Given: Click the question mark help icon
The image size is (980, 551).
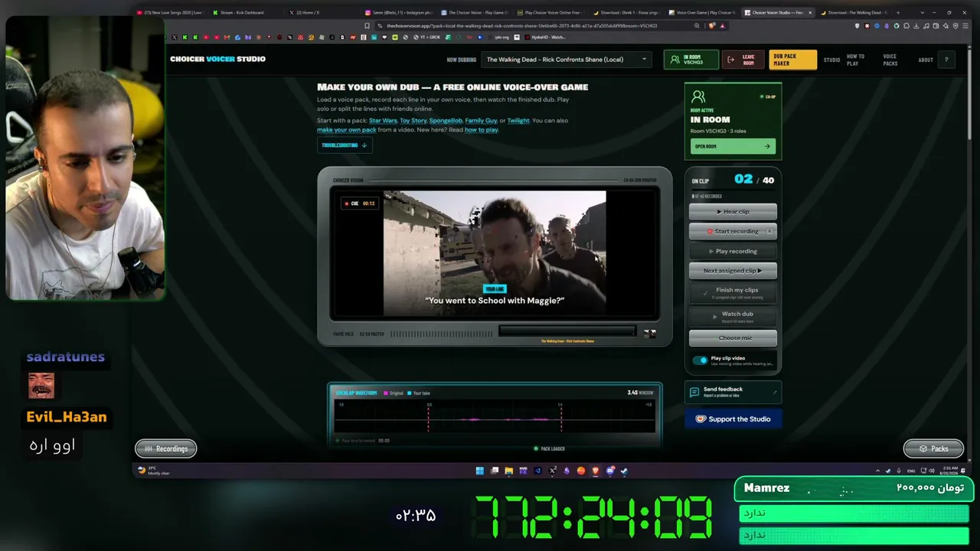Looking at the screenshot, I should (946, 60).
